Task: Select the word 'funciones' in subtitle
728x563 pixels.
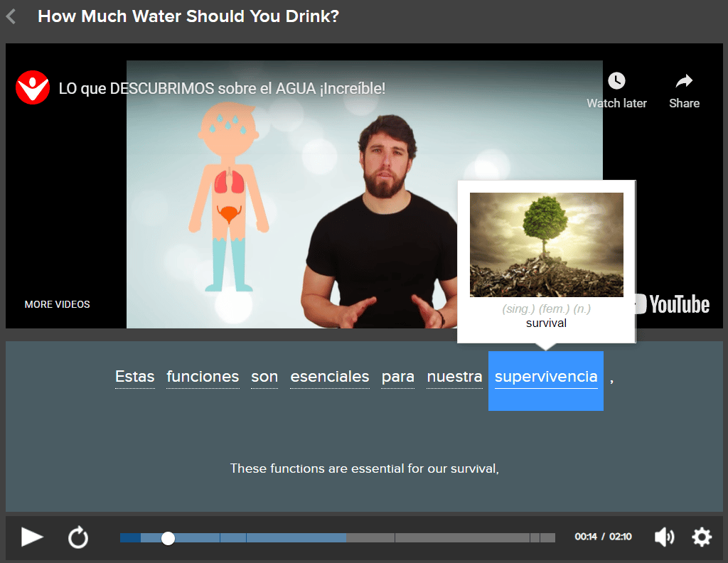Action: coord(203,377)
